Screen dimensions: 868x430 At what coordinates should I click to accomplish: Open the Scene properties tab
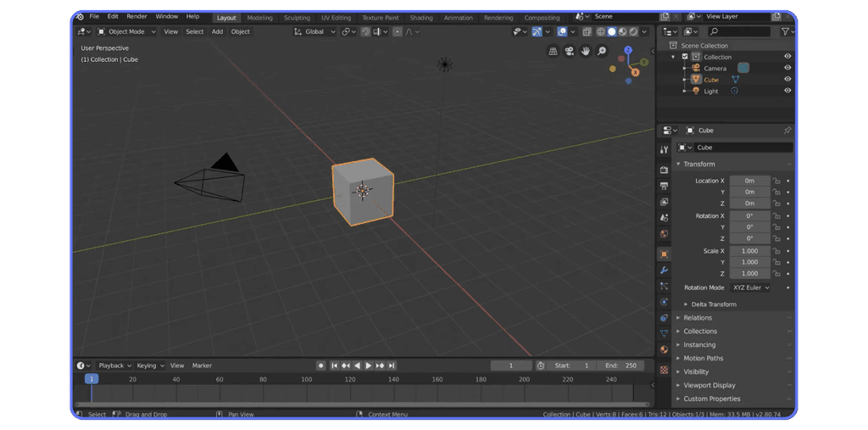click(x=665, y=218)
